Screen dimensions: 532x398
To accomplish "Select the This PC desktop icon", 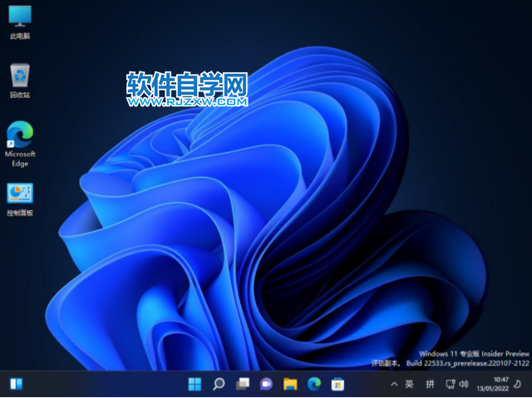I will point(20,22).
